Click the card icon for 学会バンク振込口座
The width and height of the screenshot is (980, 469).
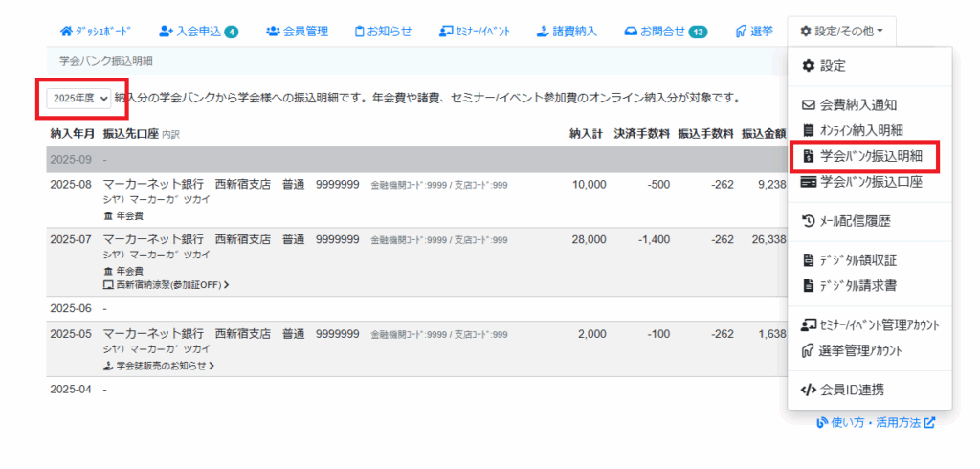click(808, 181)
